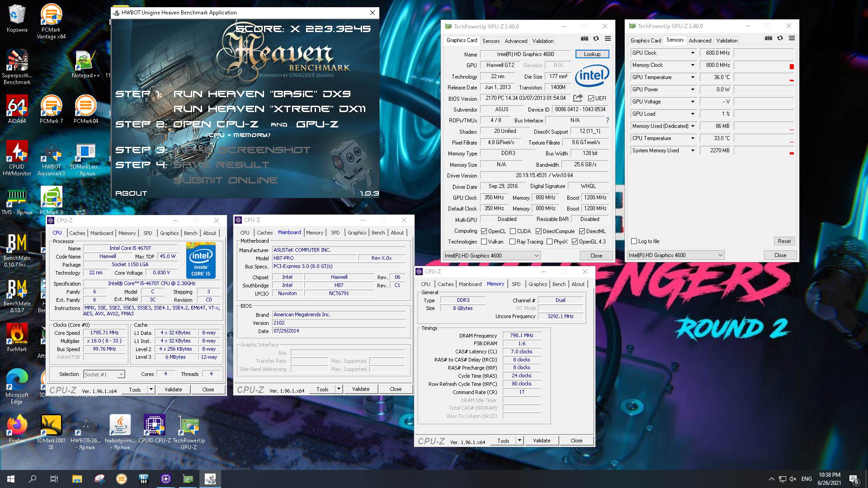The height and width of the screenshot is (488, 868).
Task: Open hamburger menu in GPU-Z Graphics Card window
Action: [x=608, y=39]
